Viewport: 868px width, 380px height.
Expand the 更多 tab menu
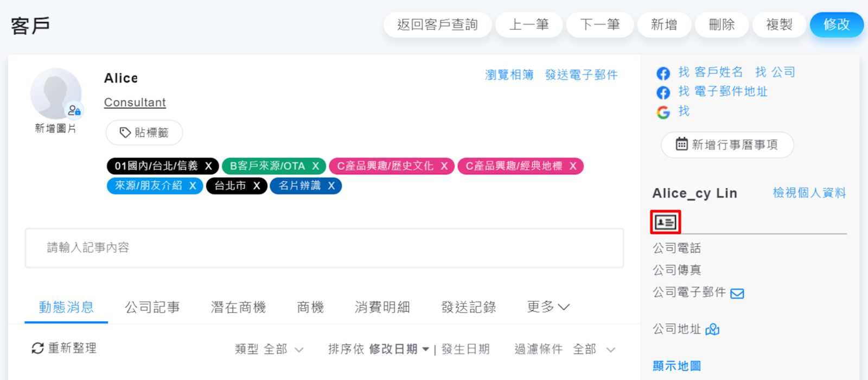click(548, 307)
